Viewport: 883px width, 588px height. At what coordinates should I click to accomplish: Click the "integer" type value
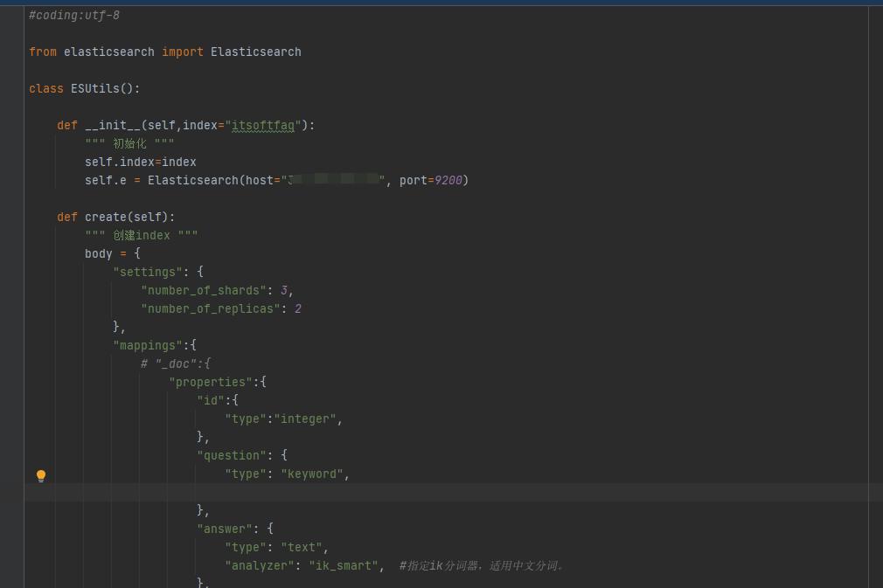[x=304, y=419]
